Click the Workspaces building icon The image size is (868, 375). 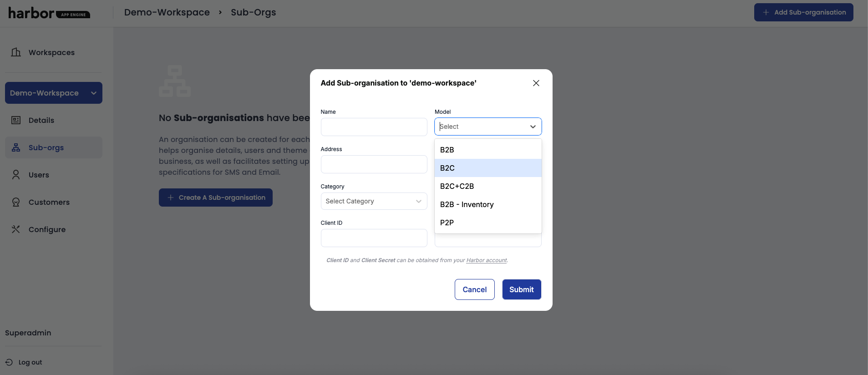16,52
